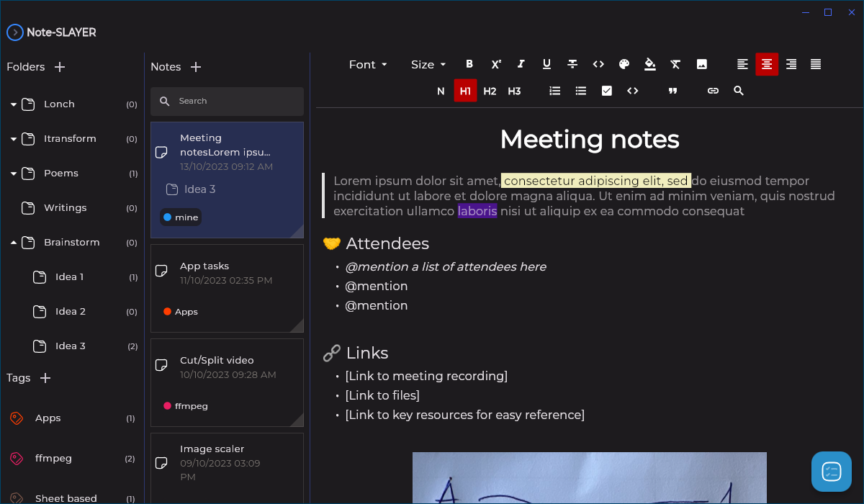Open the Image scaler note

[x=227, y=468]
